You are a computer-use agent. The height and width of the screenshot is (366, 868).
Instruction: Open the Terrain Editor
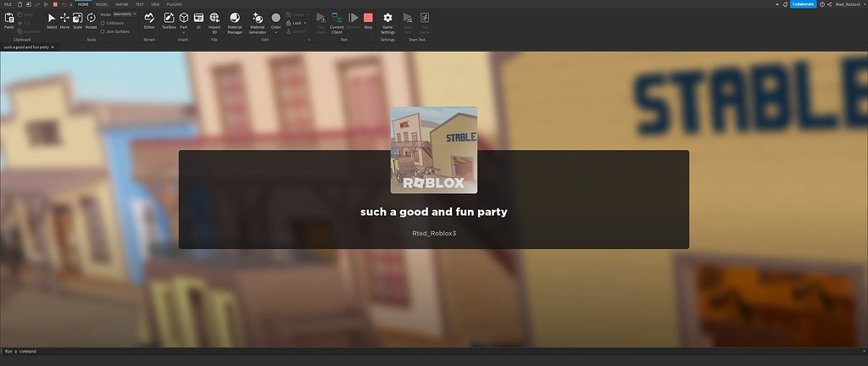(149, 20)
